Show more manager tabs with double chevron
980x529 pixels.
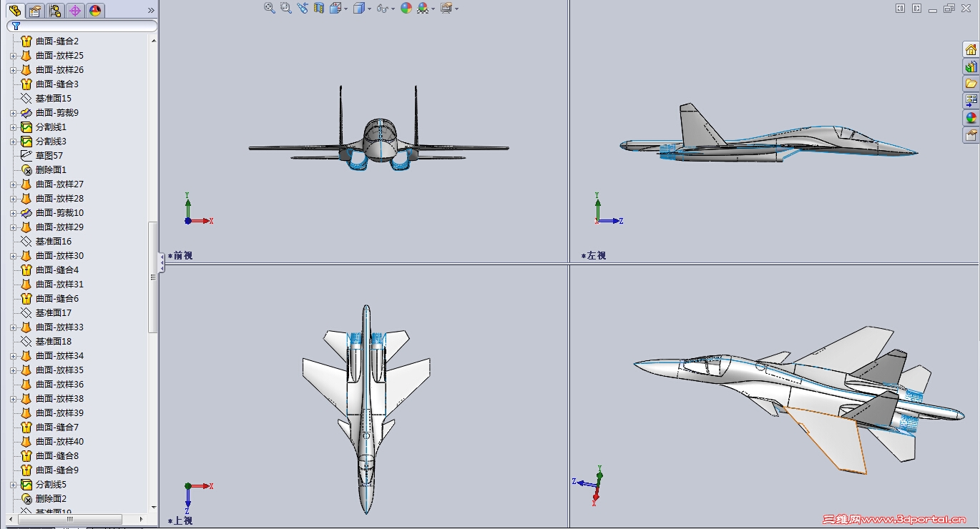pos(151,11)
